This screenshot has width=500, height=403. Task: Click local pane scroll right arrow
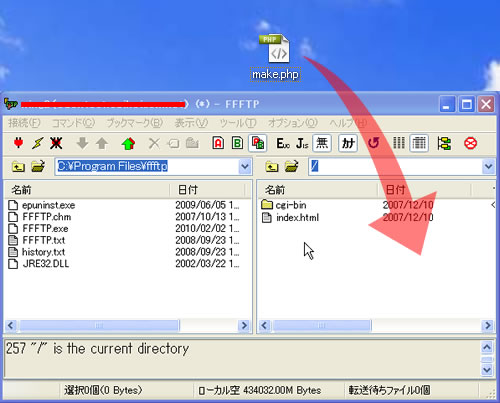244,325
